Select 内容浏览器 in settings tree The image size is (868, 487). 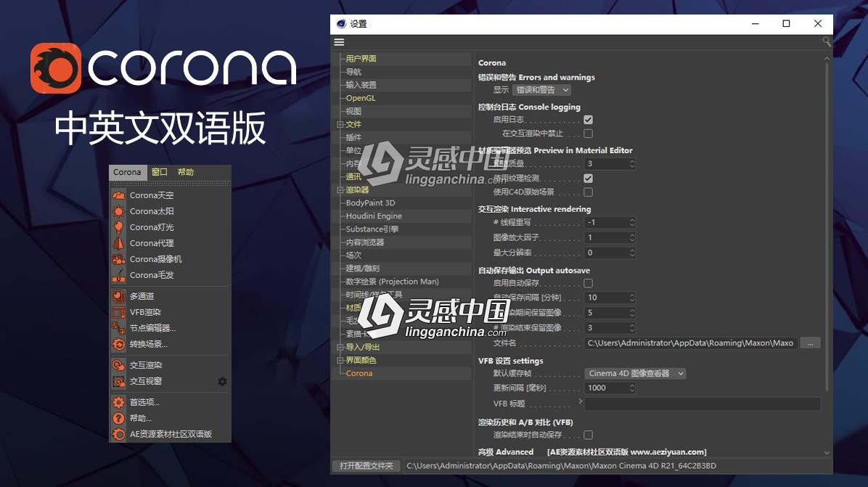click(x=364, y=242)
